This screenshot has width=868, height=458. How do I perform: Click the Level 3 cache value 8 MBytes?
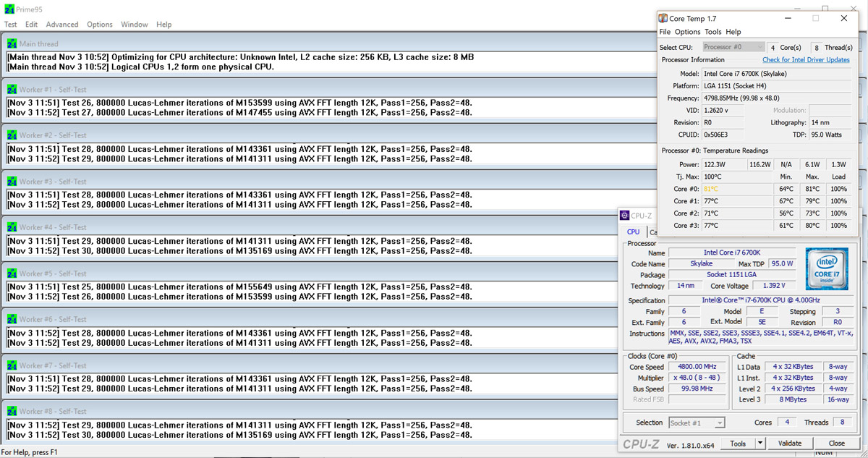[x=793, y=399]
